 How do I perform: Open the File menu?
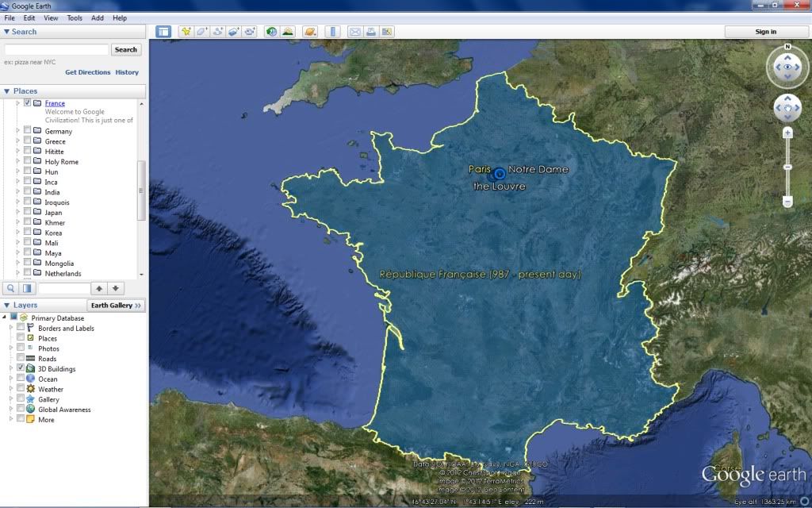coord(10,17)
